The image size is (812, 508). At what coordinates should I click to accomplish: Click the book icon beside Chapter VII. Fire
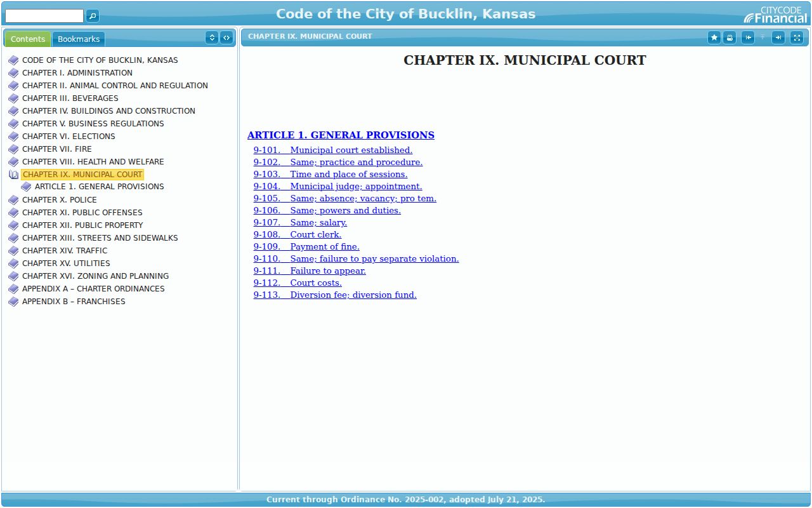[x=13, y=149]
